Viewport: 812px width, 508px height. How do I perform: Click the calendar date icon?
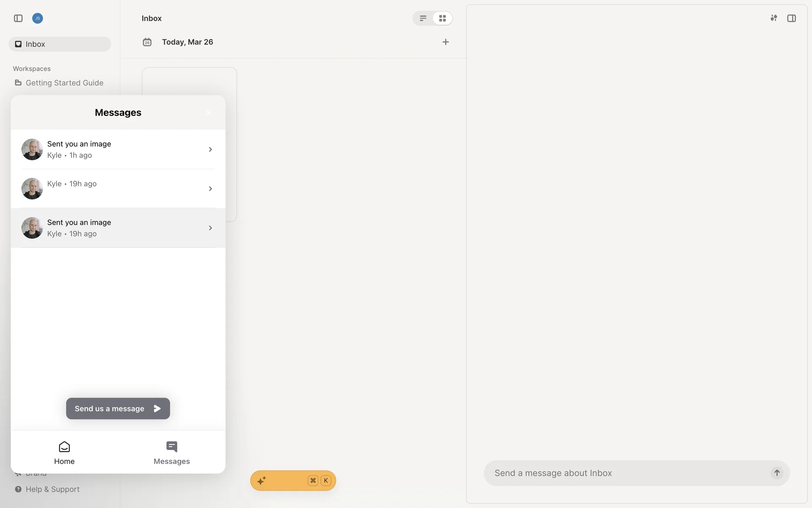coord(147,42)
